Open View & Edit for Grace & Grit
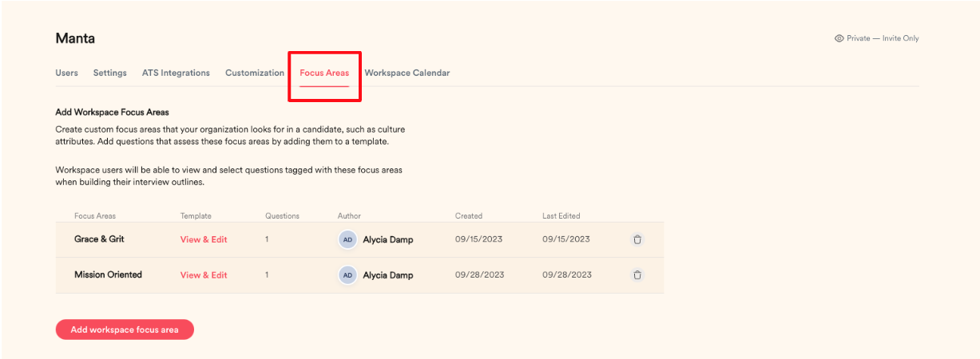The height and width of the screenshot is (359, 980). pos(204,239)
